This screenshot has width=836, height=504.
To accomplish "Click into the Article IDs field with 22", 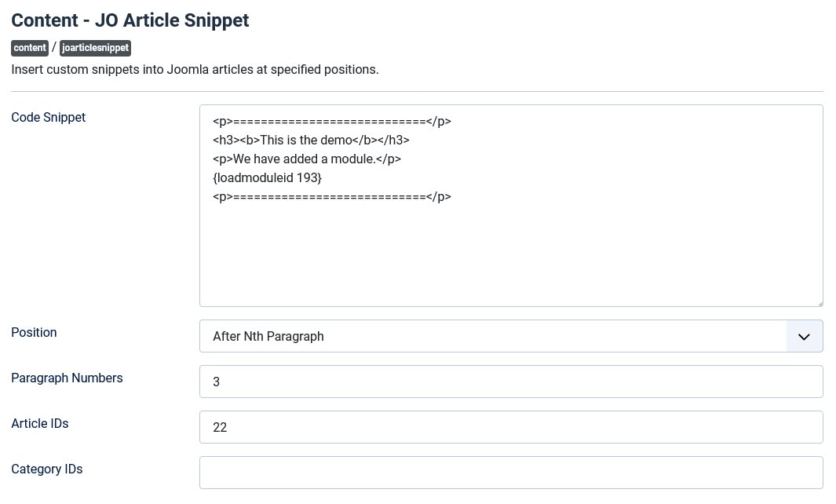I will tap(510, 427).
